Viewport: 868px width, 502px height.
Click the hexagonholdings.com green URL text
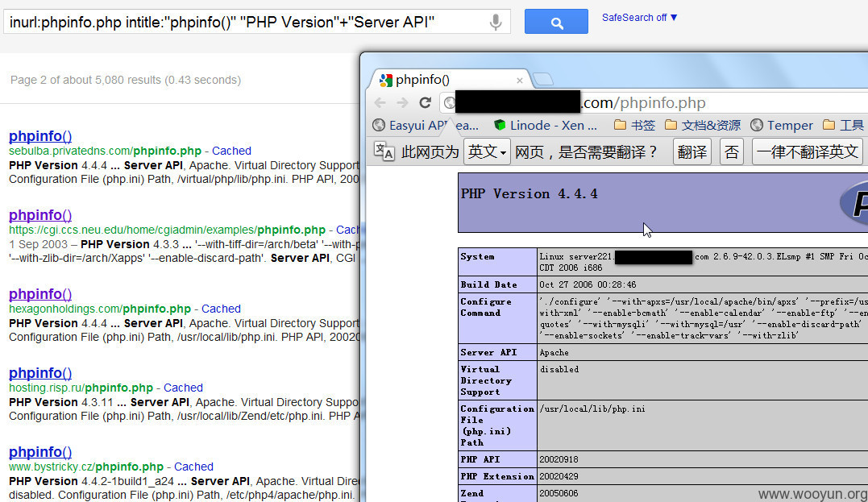100,309
